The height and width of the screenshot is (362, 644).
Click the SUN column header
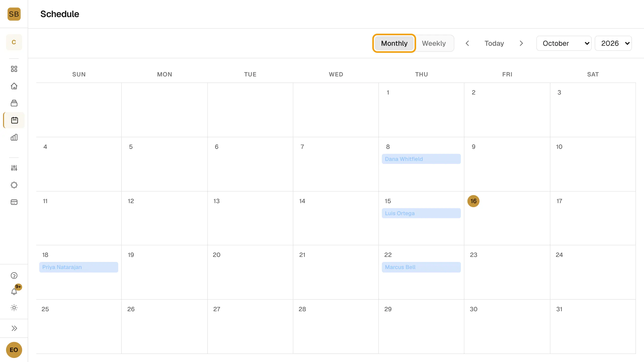(79, 74)
